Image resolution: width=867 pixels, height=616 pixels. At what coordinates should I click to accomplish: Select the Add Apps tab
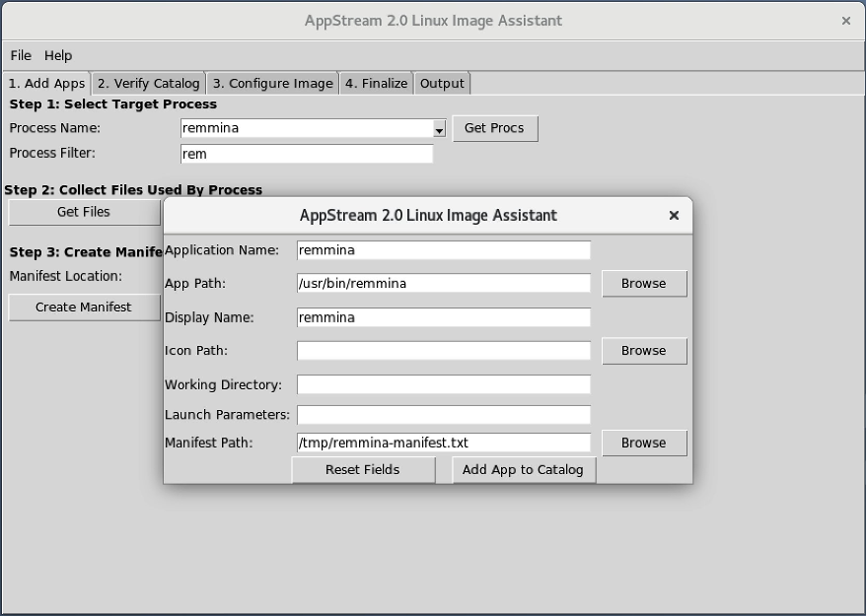[x=45, y=83]
